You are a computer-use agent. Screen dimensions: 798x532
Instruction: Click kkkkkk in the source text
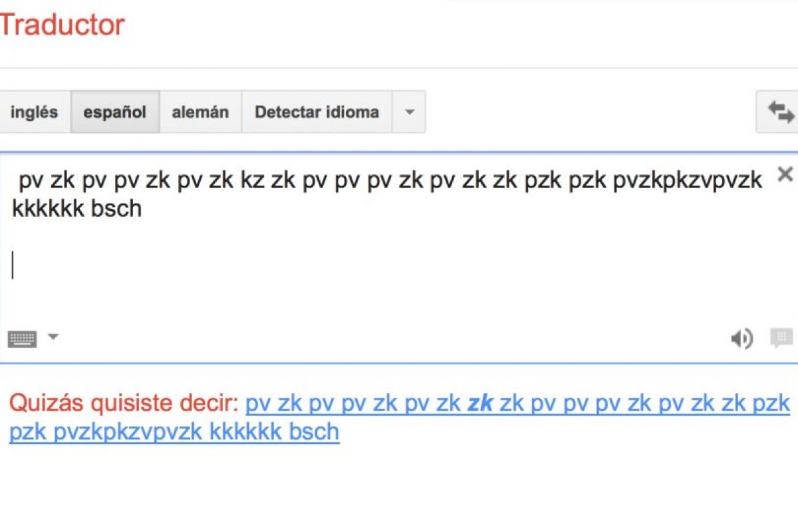[x=49, y=209]
